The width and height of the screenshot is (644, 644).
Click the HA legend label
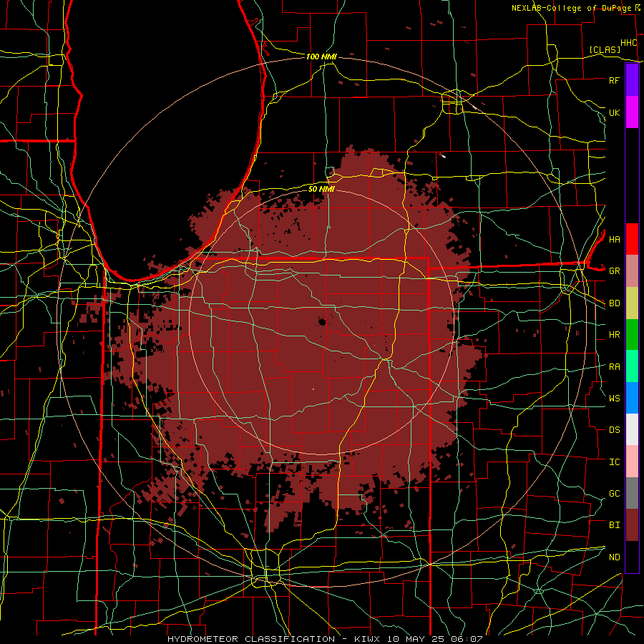pos(614,239)
